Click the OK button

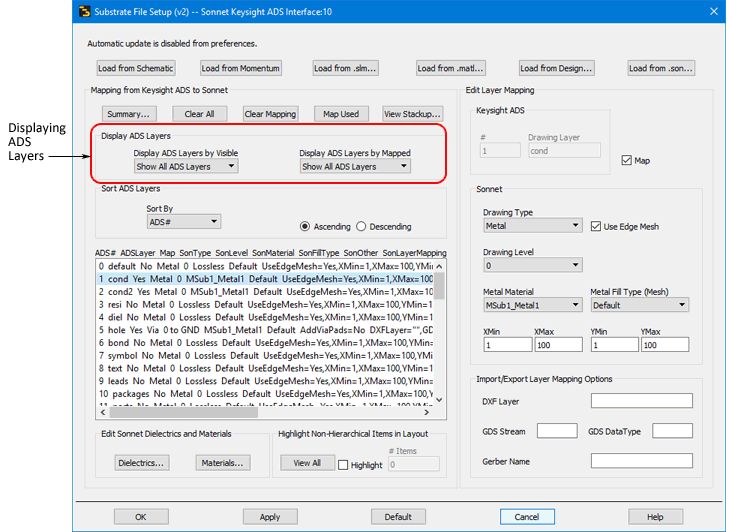[141, 517]
